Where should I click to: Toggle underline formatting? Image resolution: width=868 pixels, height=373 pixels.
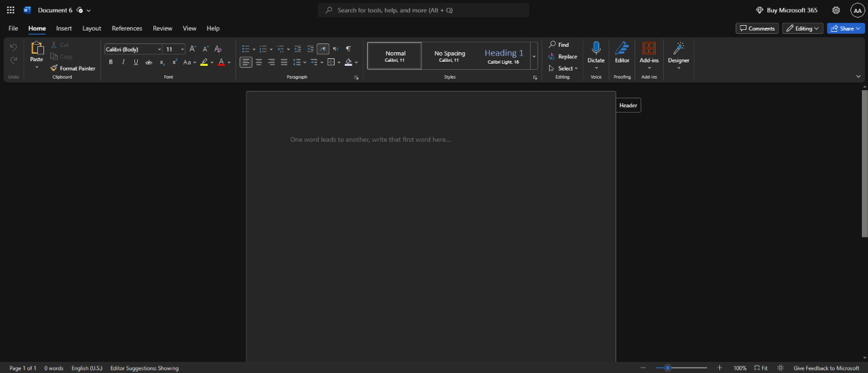click(136, 62)
